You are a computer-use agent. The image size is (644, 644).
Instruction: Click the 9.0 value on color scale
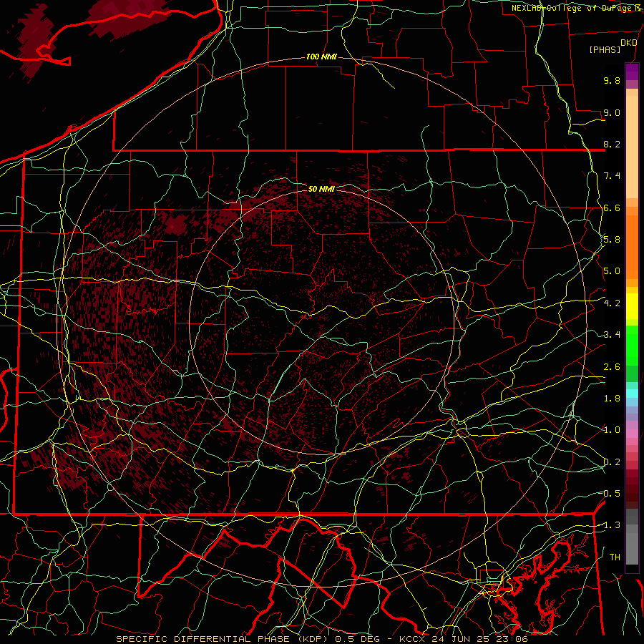(x=612, y=112)
